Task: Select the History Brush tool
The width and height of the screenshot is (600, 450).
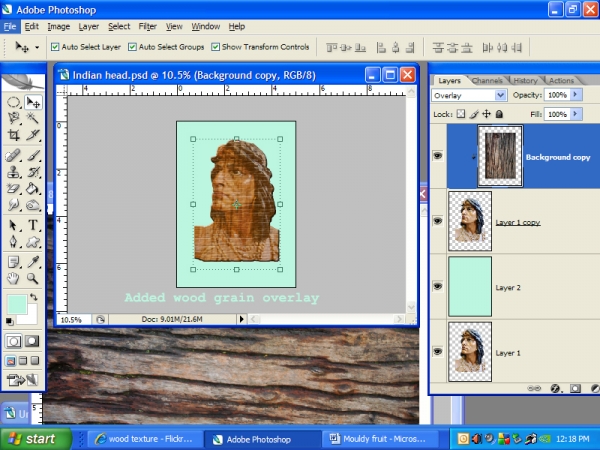Action: [33, 172]
